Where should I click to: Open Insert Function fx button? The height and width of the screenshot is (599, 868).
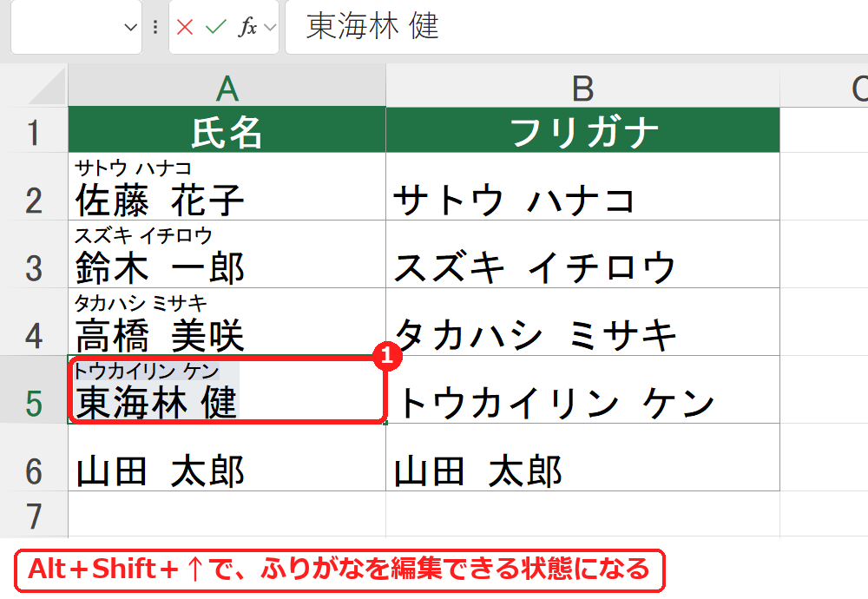click(x=247, y=27)
